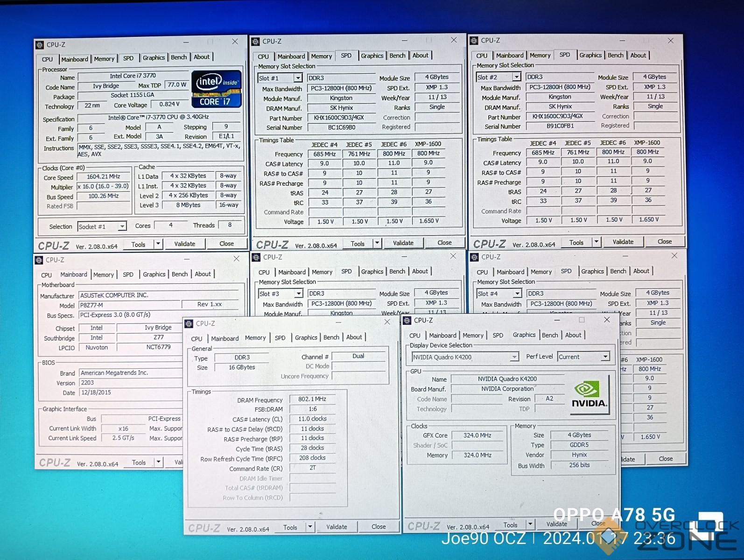Open the Graphics tab in the Slot #4 window
The image size is (744, 560).
coord(592,271)
